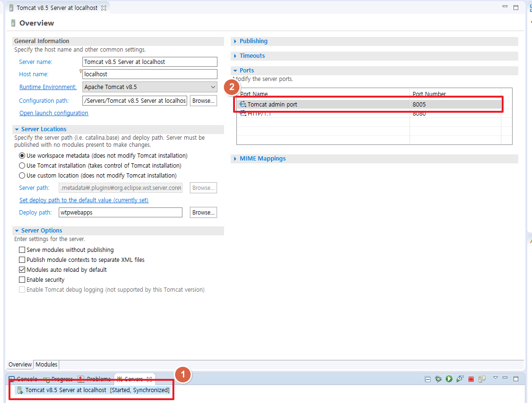532x403 pixels.
Task: Collapse the Ports section
Action: pyautogui.click(x=235, y=71)
